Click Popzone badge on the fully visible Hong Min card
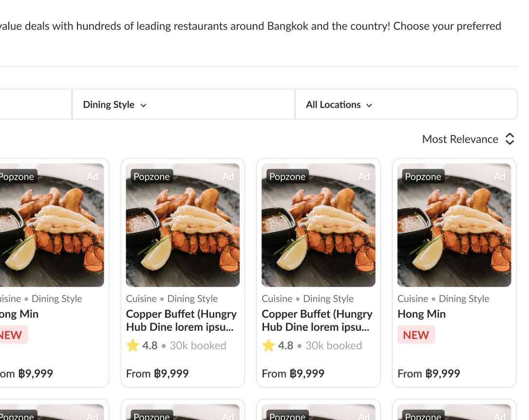 (x=422, y=176)
